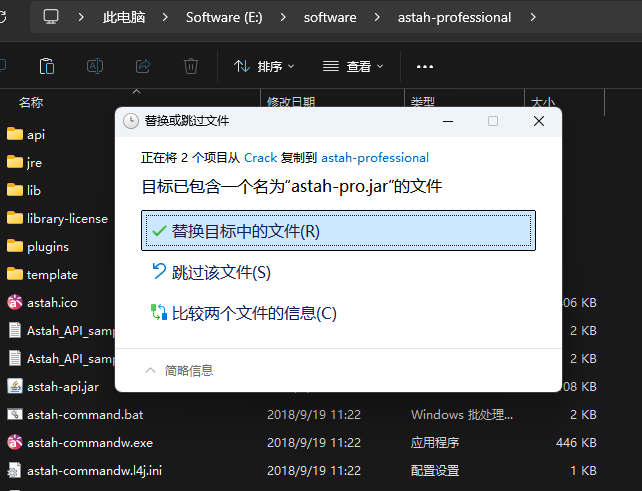
Task: Click the refresh icon left of address bar
Action: [2, 17]
